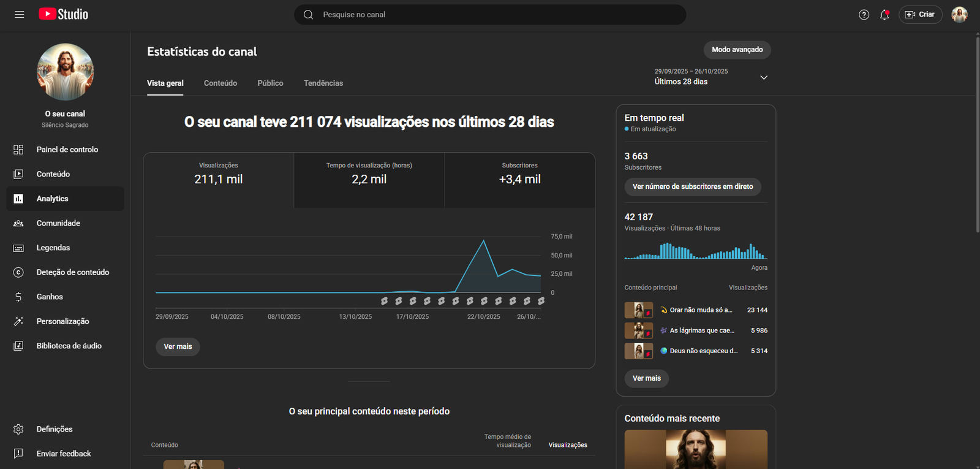Open the hamburger navigation menu
Viewport: 980px width, 469px height.
point(19,14)
